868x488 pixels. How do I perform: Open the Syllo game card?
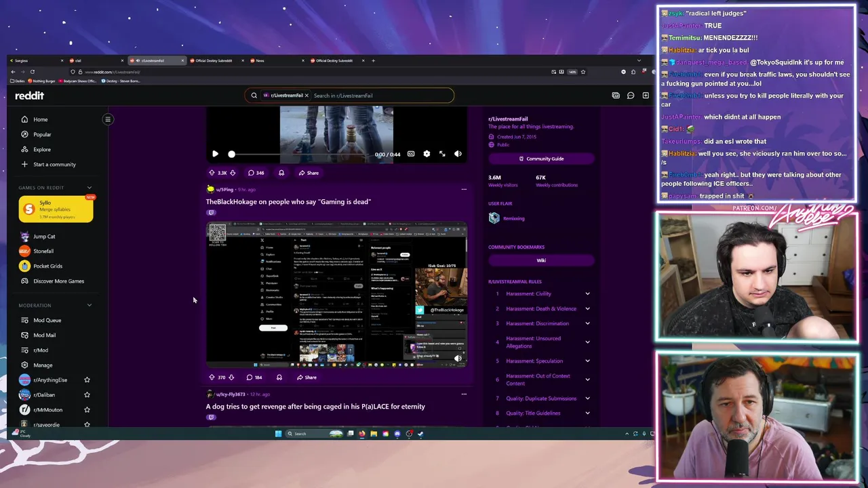[56, 209]
